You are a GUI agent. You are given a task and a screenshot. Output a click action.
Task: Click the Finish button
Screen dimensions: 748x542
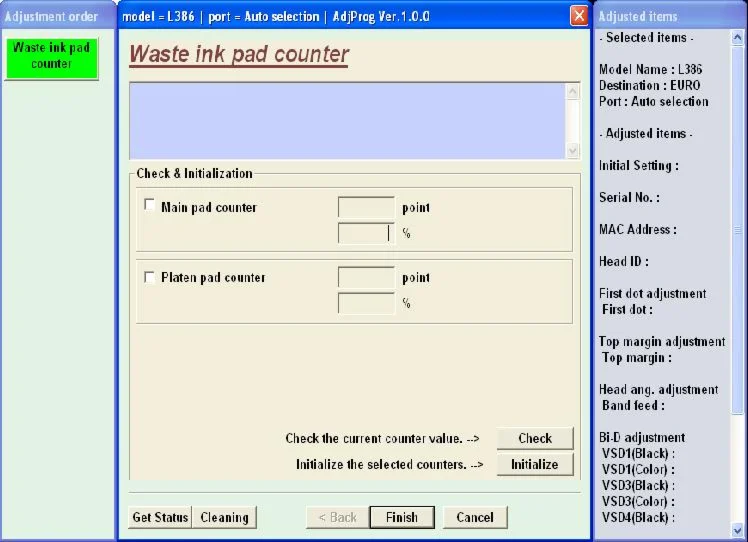[402, 517]
